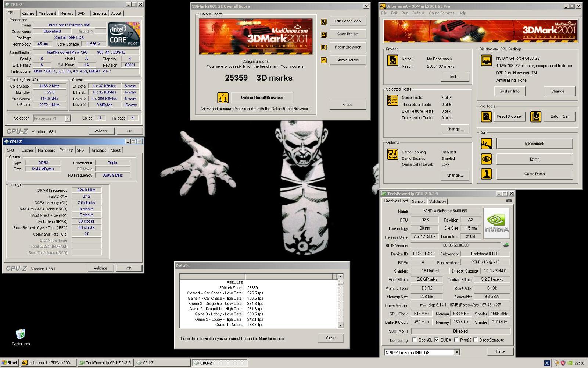Click the Close button in GPU-Z
The height and width of the screenshot is (368, 588).
pyautogui.click(x=500, y=351)
